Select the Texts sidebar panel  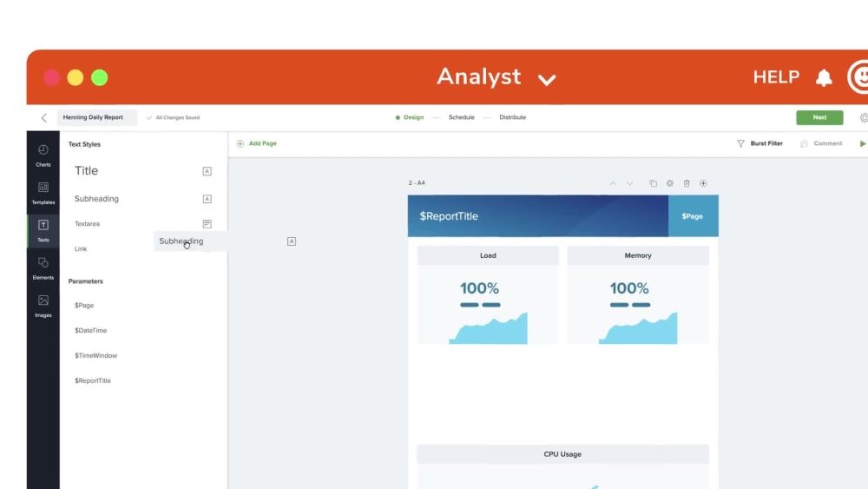pyautogui.click(x=43, y=231)
